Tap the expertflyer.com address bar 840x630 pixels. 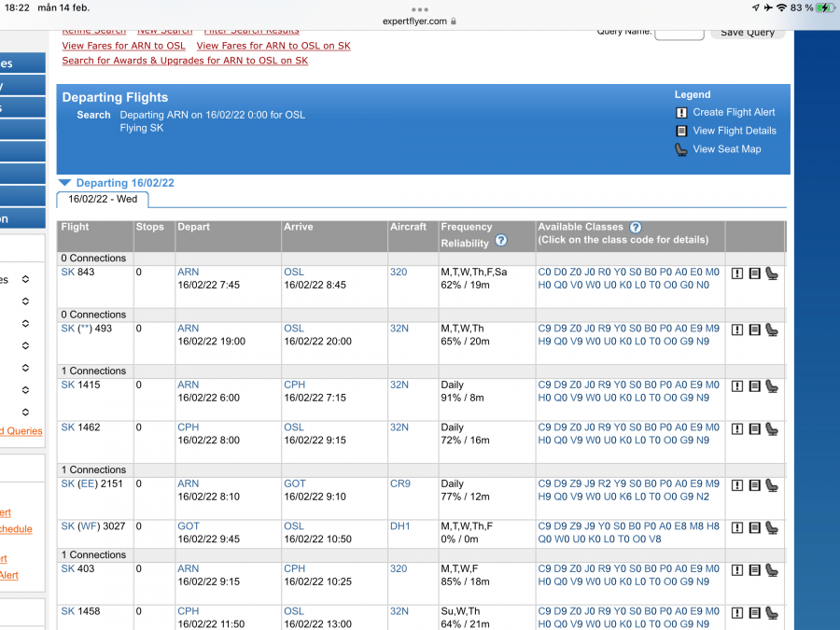pyautogui.click(x=419, y=21)
